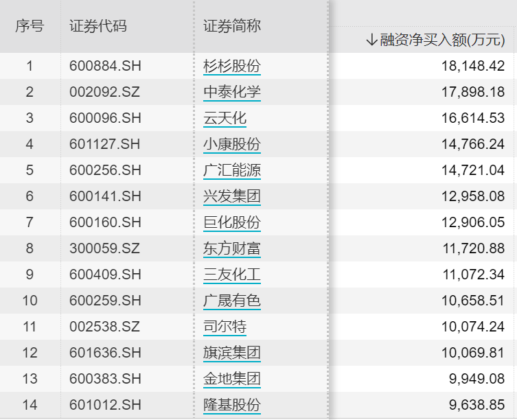Viewport: 517px width, 420px height.
Task: Open 三友化工 stock link
Action: coord(232,275)
